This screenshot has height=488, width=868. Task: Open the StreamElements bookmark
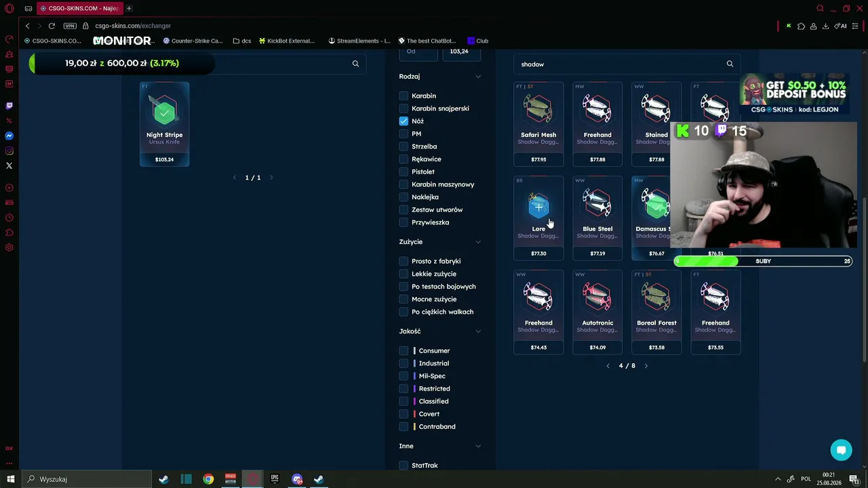359,41
